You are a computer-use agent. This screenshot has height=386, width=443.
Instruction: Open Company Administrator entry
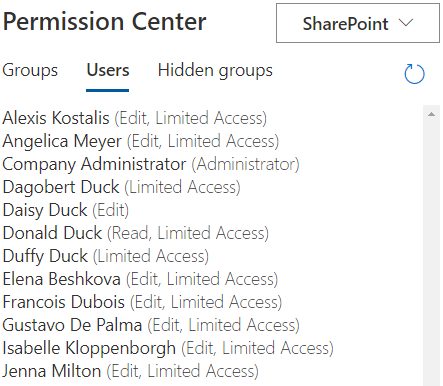pos(151,164)
